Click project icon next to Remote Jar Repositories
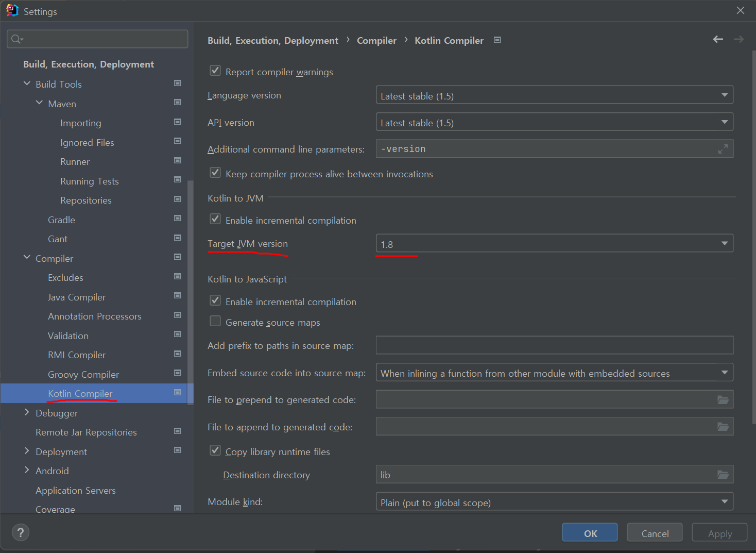 [x=178, y=431]
